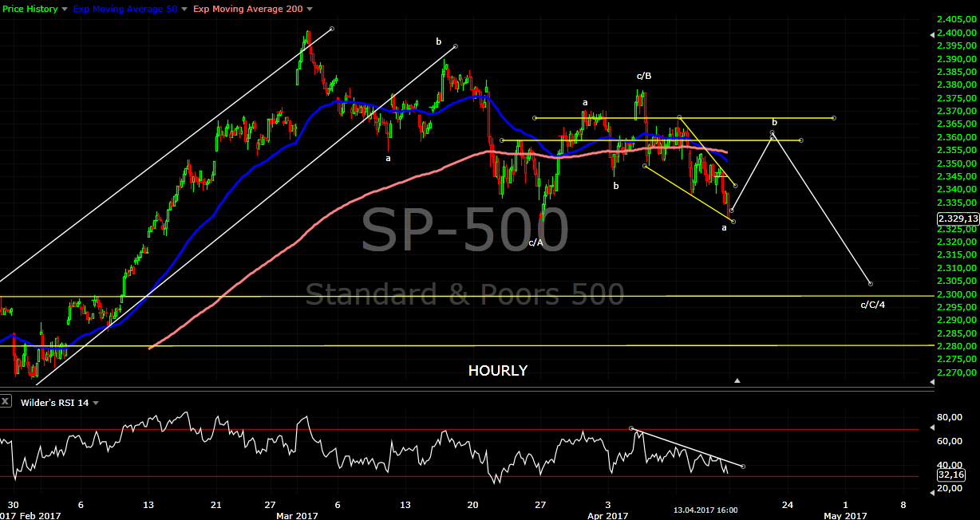The height and width of the screenshot is (520, 980).
Task: Select the lower yellow resistance line's right end handle
Action: click(x=800, y=141)
